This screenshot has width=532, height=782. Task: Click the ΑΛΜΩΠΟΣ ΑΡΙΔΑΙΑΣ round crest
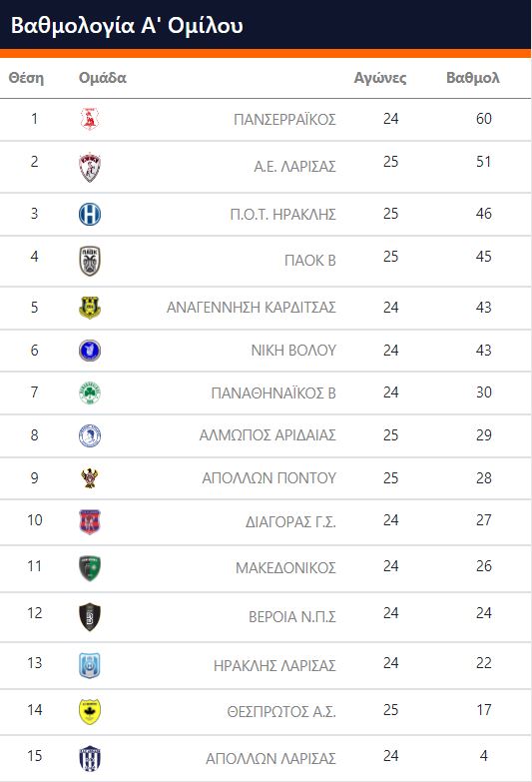(90, 435)
